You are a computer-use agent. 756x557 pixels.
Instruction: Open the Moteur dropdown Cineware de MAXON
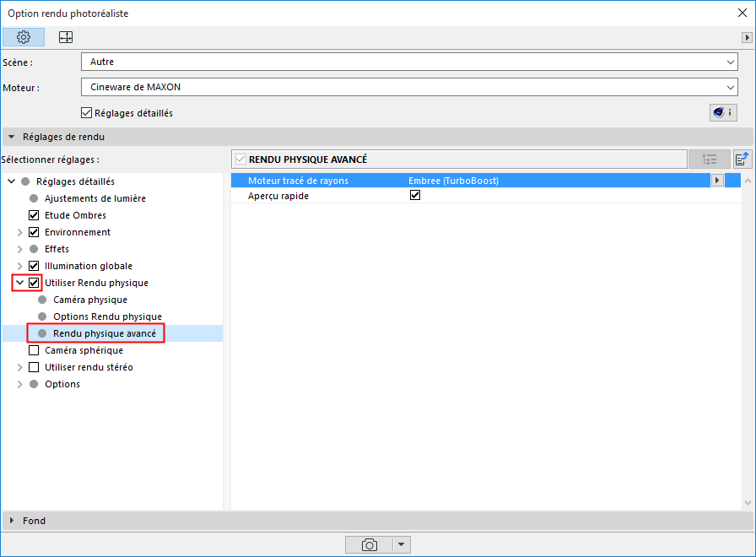tap(409, 87)
